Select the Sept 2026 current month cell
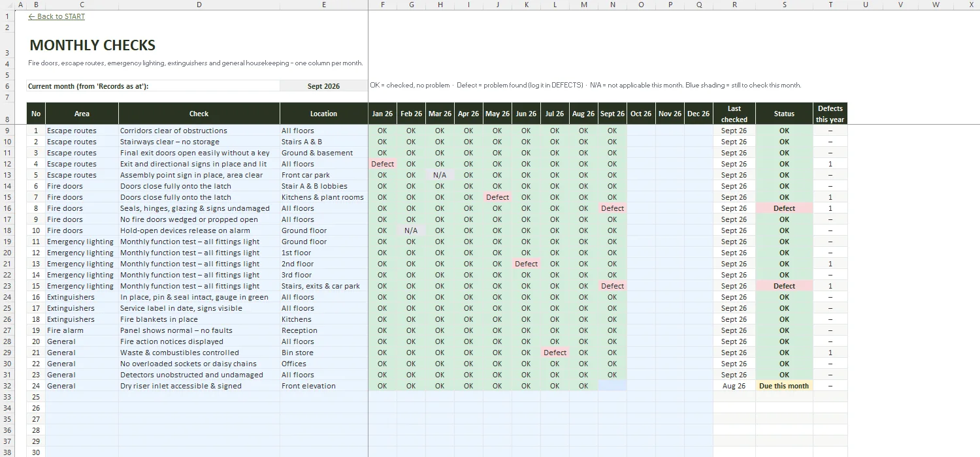Viewport: 980px width, 457px height. (323, 86)
